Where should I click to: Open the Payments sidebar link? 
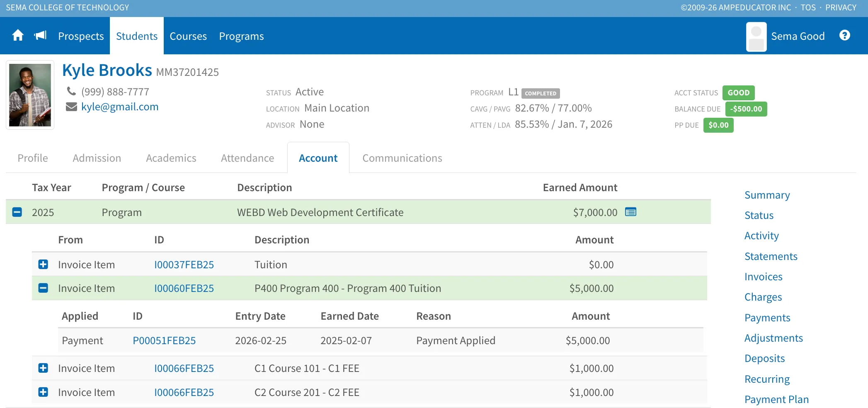767,318
